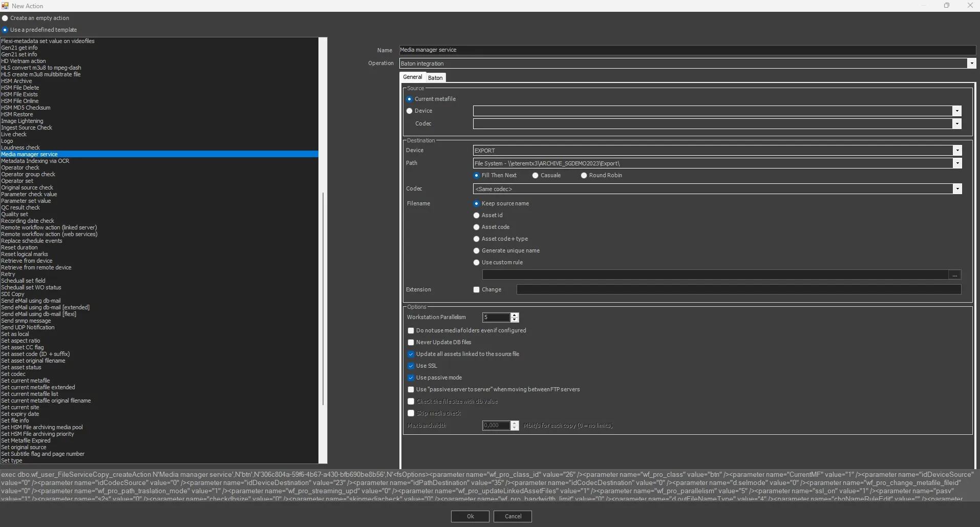
Task: Check the Change extension checkbox
Action: click(476, 290)
